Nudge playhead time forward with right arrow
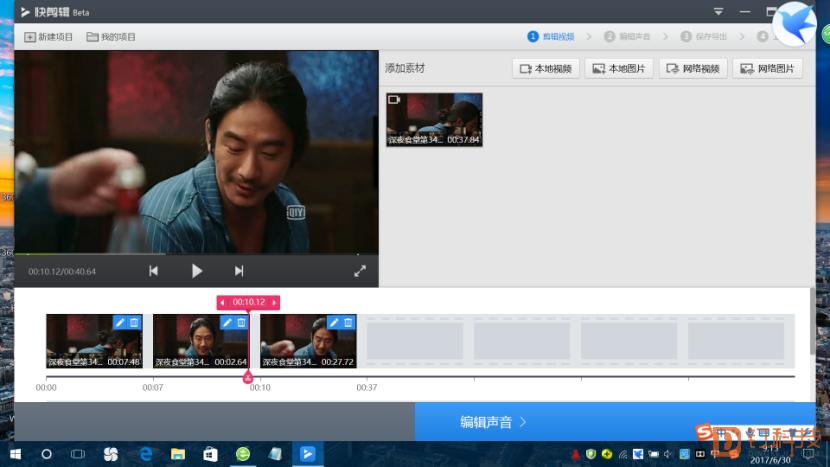Viewport: 830px width, 467px height. (x=274, y=302)
